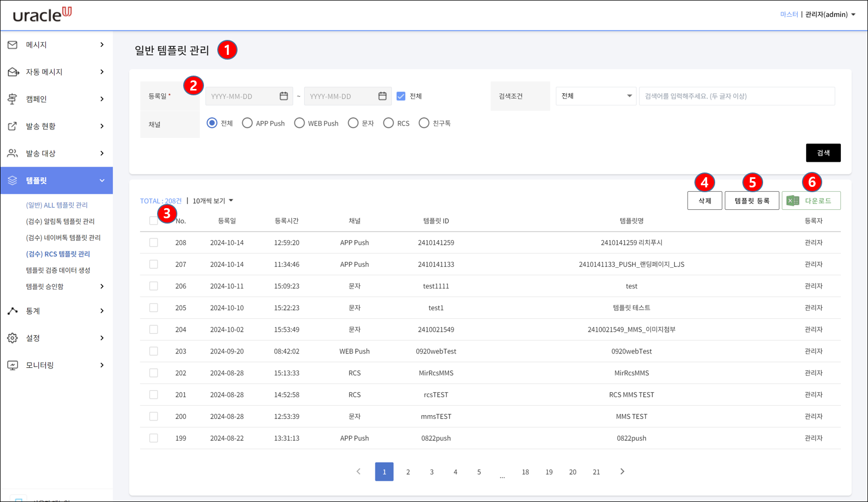Check the row 205 checkbox
This screenshot has width=868, height=502.
point(153,308)
